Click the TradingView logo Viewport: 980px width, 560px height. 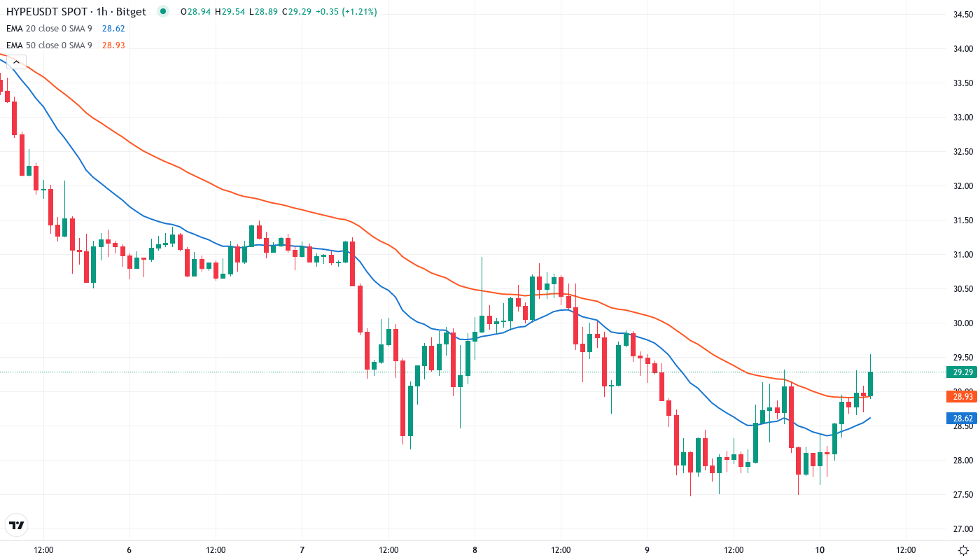tap(16, 525)
